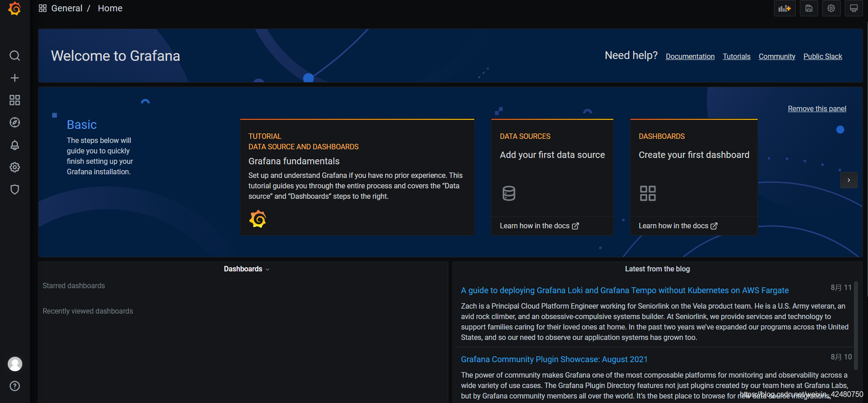868x403 pixels.
Task: Click the Cycle view mode monitor icon
Action: coord(853,8)
